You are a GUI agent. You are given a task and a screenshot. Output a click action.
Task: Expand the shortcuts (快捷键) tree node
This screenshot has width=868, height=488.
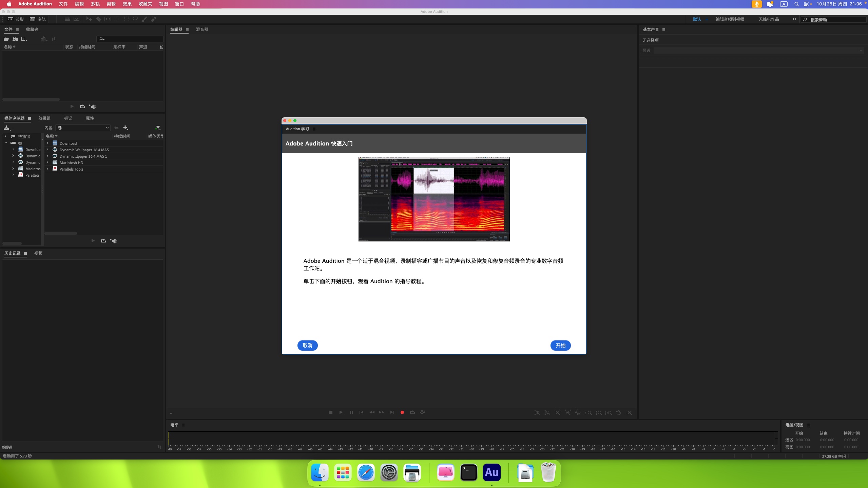point(5,136)
